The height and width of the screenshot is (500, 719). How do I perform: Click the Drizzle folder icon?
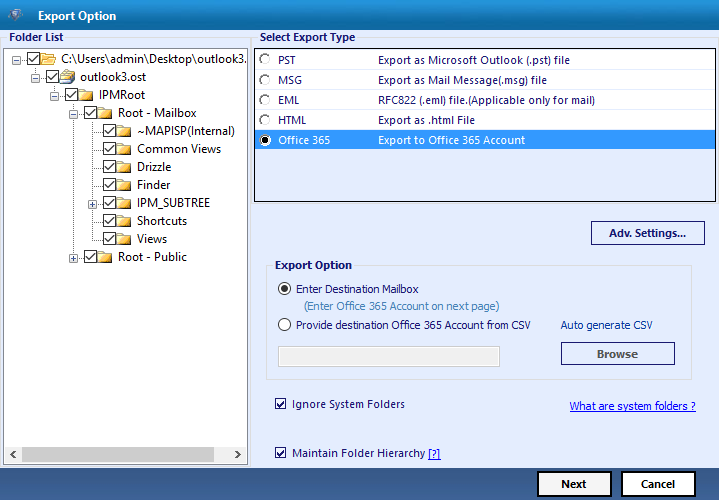(x=124, y=167)
